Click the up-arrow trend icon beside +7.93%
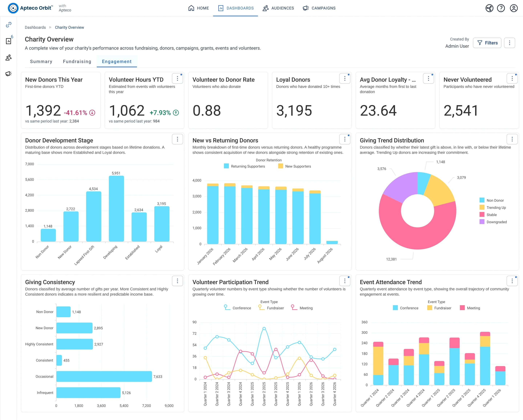The image size is (523, 420). click(x=176, y=113)
